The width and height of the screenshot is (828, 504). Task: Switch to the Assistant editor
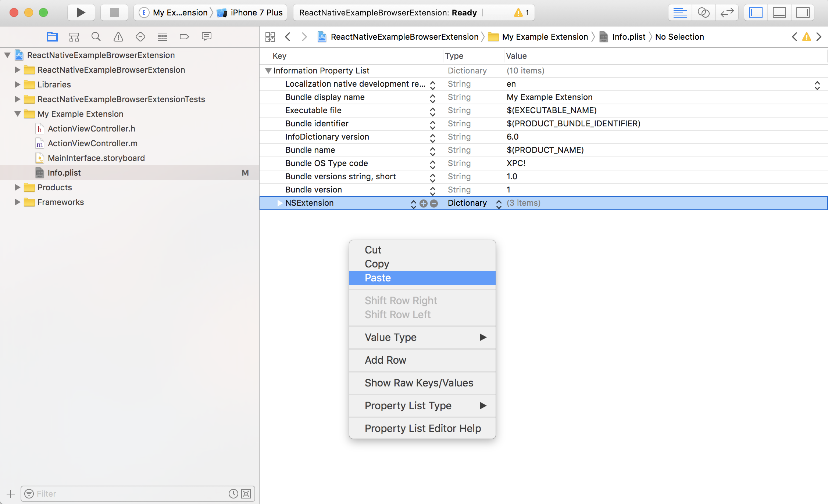703,12
